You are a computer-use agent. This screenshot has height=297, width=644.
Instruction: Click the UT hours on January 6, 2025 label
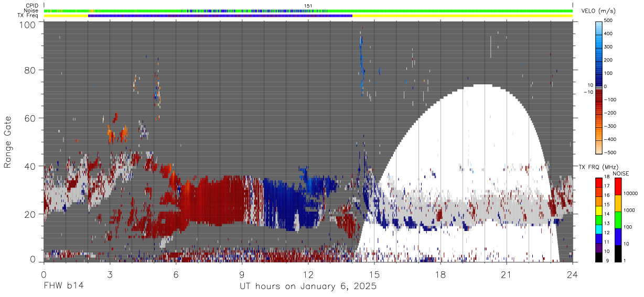click(308, 287)
